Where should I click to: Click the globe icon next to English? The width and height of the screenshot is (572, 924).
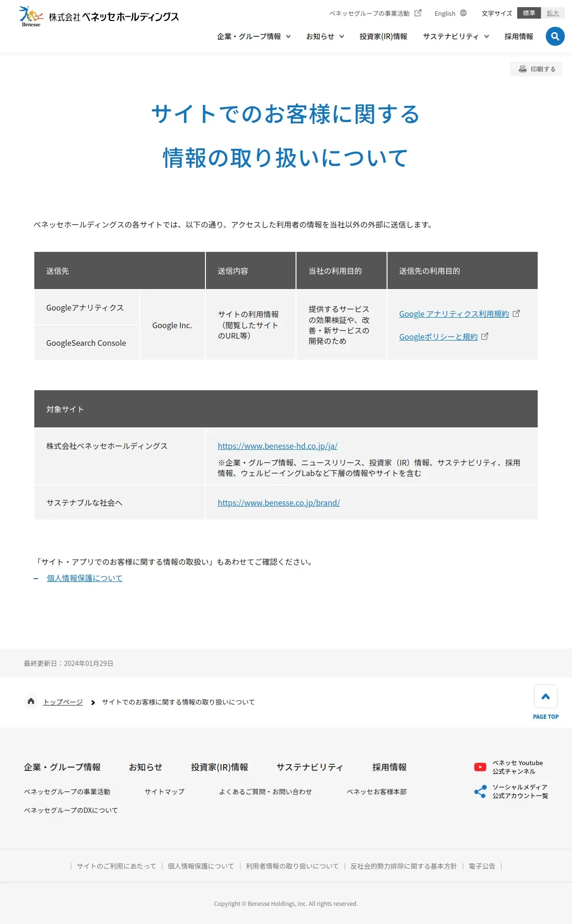(x=463, y=13)
